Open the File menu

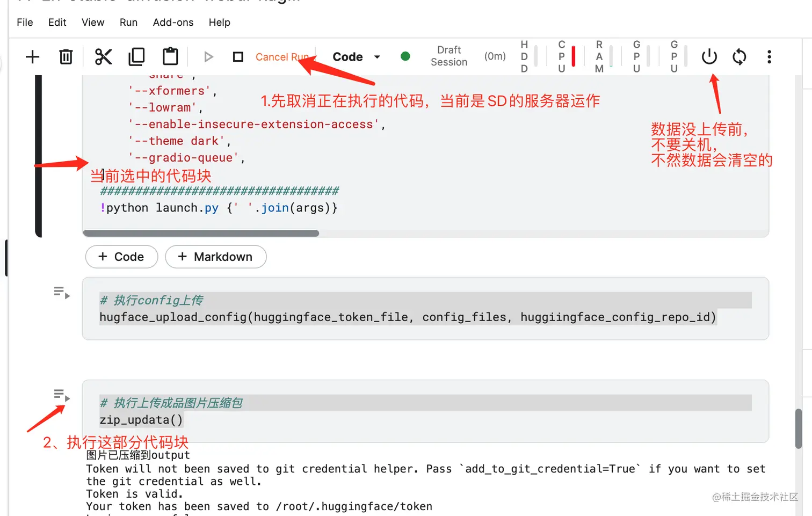click(x=24, y=23)
